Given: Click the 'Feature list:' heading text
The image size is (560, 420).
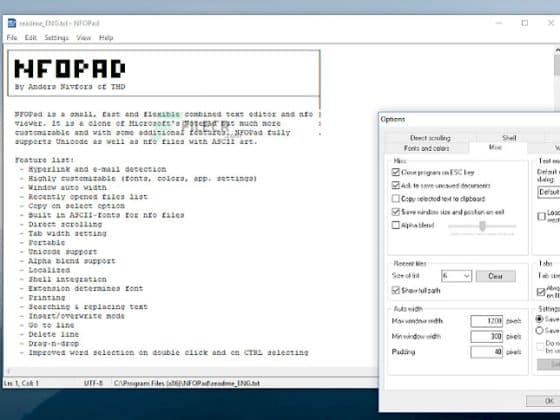Looking at the screenshot, I should tap(45, 160).
